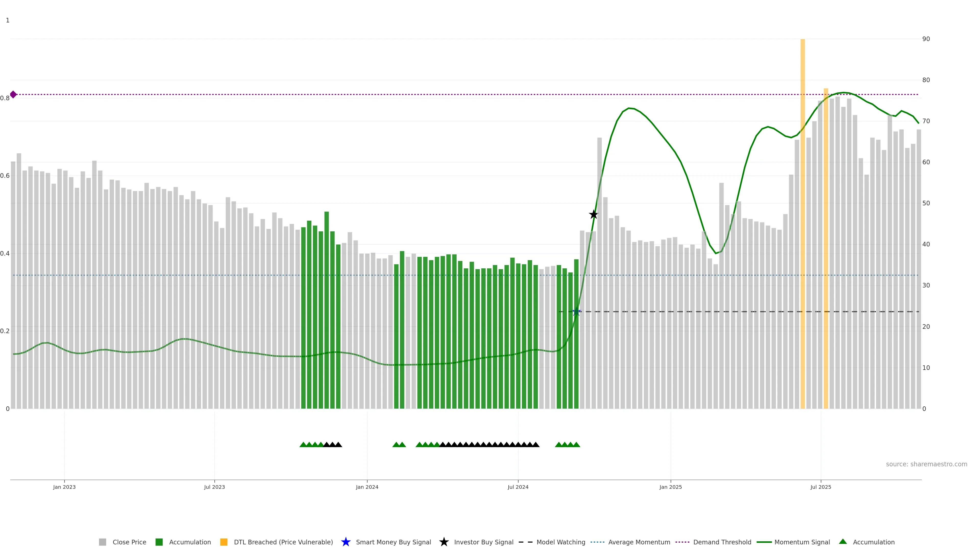Toggle the Average Momentum legend entry
The width and height of the screenshot is (980, 551).
639,542
